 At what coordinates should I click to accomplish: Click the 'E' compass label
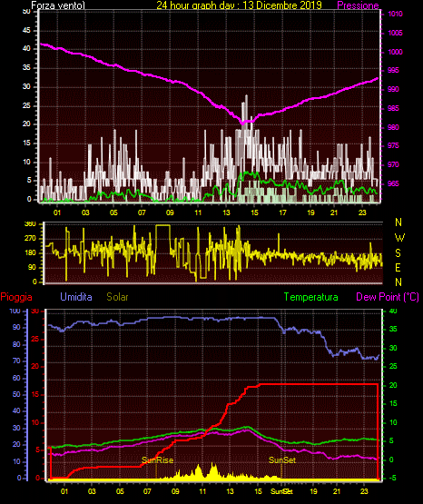[398, 267]
